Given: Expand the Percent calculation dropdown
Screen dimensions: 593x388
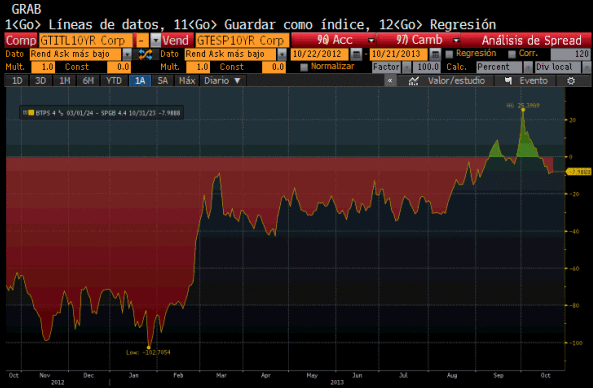Looking at the screenshot, I should [x=528, y=67].
